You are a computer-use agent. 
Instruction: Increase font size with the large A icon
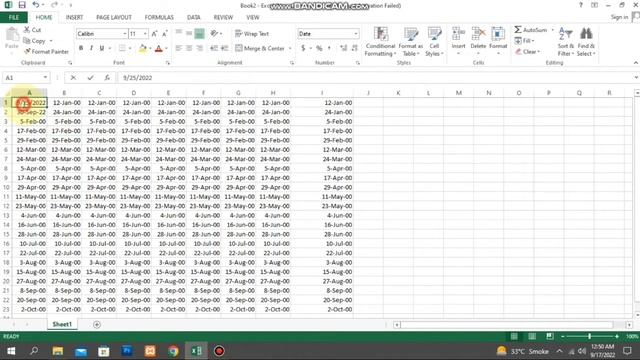(x=154, y=33)
